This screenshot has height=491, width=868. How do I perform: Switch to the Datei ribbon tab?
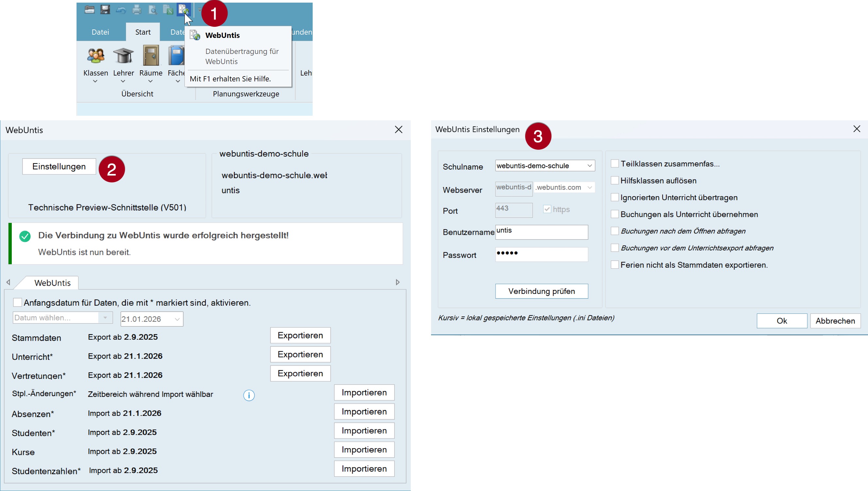[100, 32]
